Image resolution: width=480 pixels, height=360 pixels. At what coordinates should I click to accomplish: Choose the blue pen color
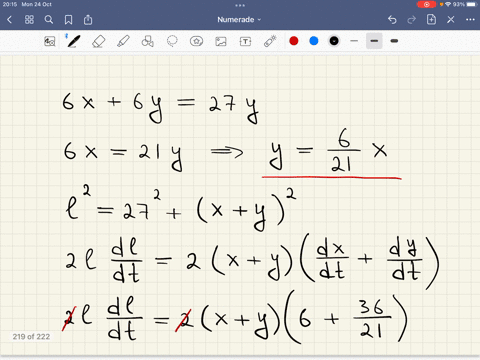(314, 41)
